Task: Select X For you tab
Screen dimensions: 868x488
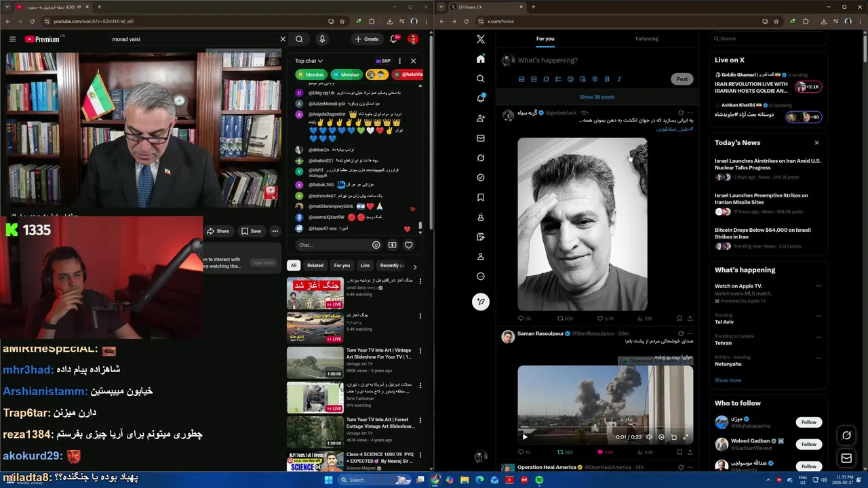Action: pos(545,39)
